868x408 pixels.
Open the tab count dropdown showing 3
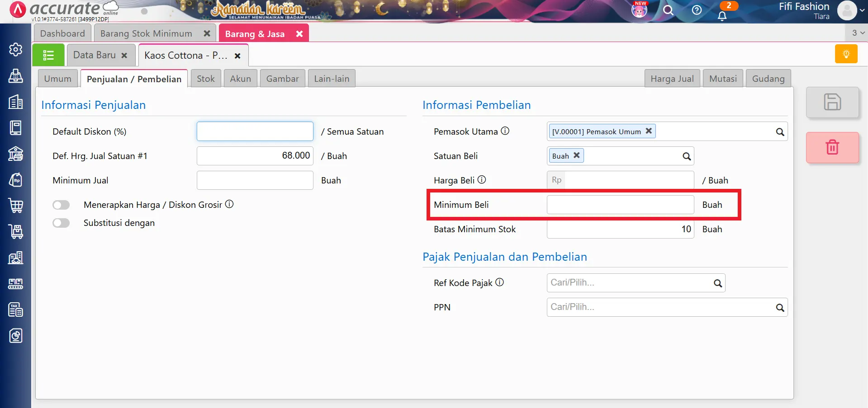click(856, 33)
